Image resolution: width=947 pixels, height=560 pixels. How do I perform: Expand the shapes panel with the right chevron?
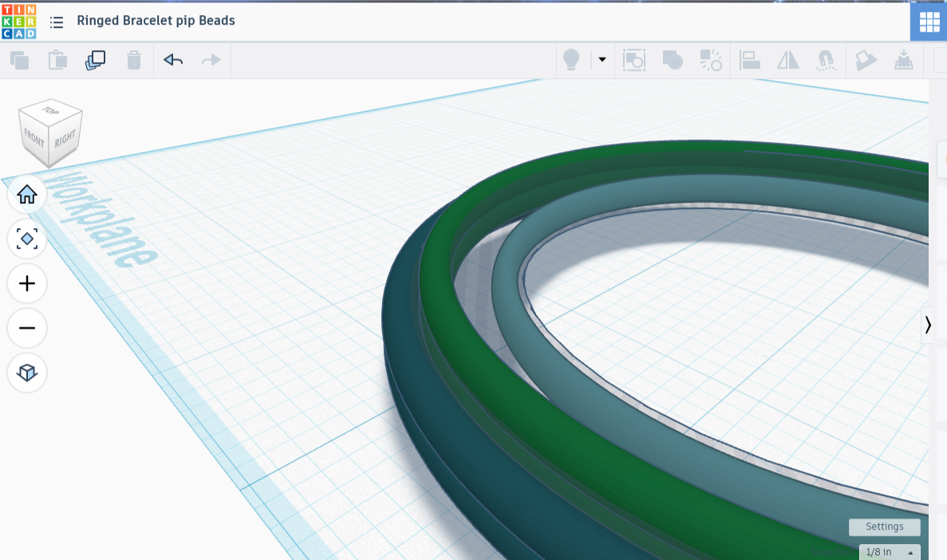(x=929, y=325)
